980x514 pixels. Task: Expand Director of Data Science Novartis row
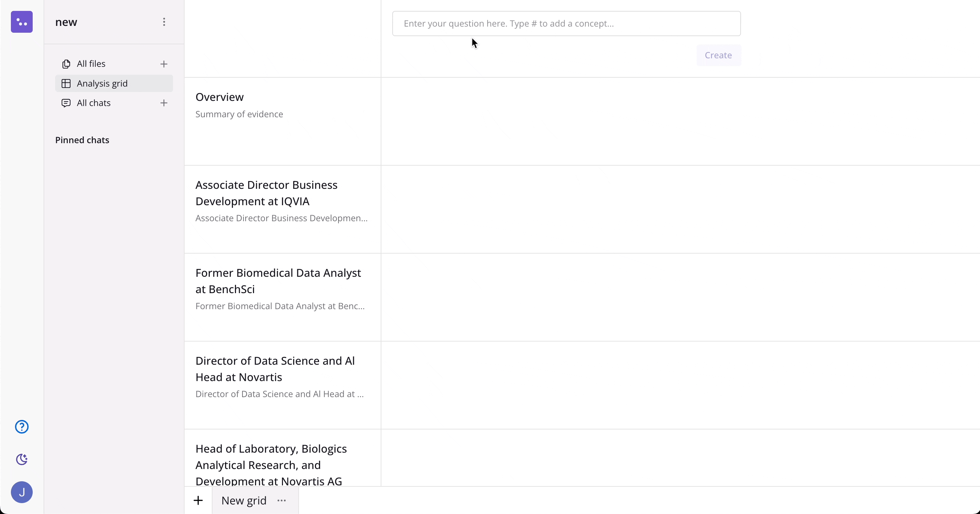(x=275, y=369)
